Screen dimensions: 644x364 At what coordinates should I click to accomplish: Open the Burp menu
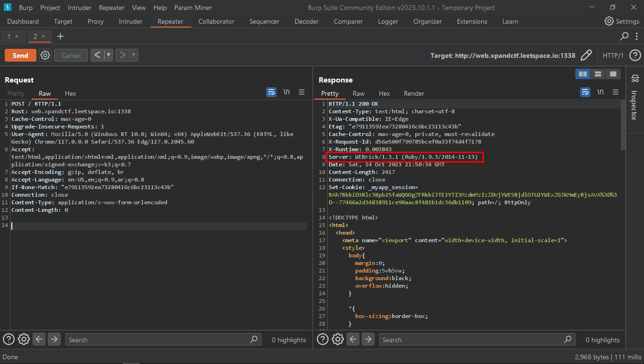click(26, 8)
